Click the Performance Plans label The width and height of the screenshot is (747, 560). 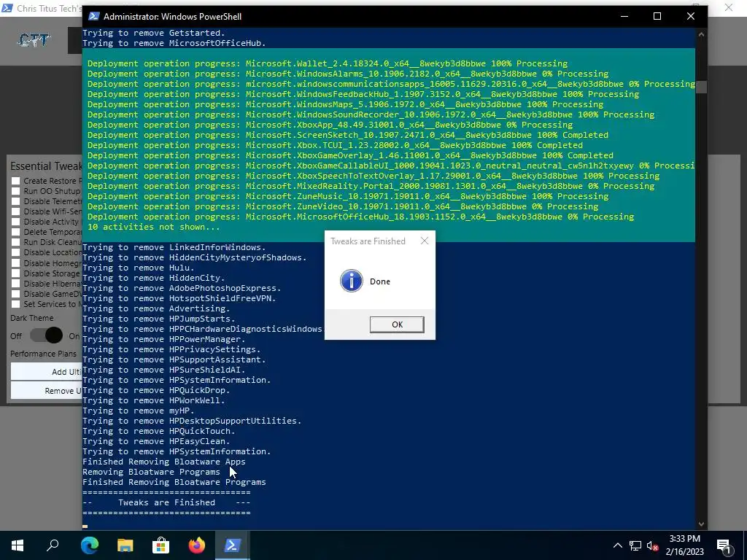click(43, 354)
